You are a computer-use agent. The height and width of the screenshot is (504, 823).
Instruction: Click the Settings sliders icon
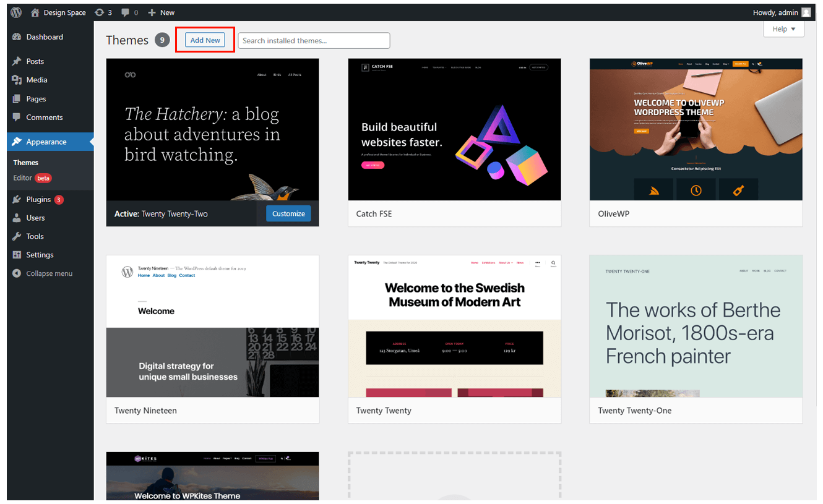(x=17, y=255)
